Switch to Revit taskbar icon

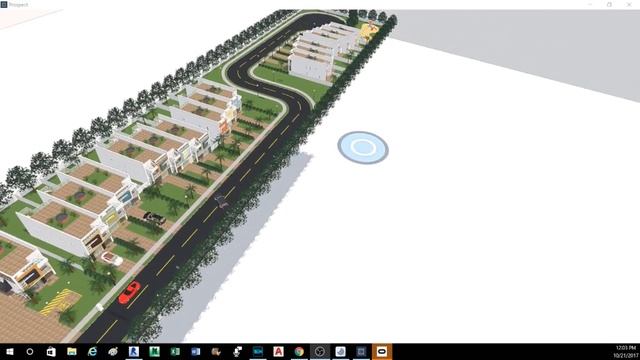pyautogui.click(x=134, y=351)
